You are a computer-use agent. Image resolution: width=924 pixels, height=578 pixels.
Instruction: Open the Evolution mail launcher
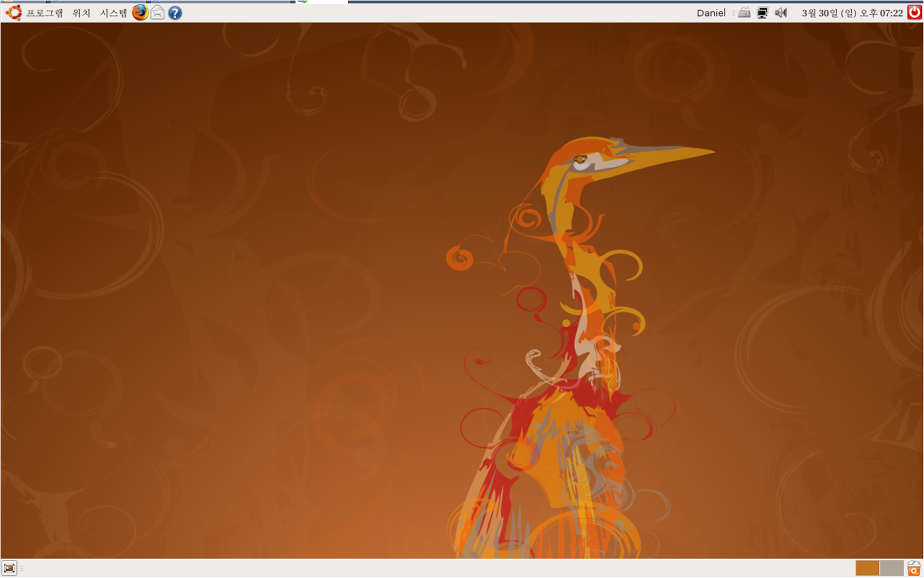(x=158, y=12)
